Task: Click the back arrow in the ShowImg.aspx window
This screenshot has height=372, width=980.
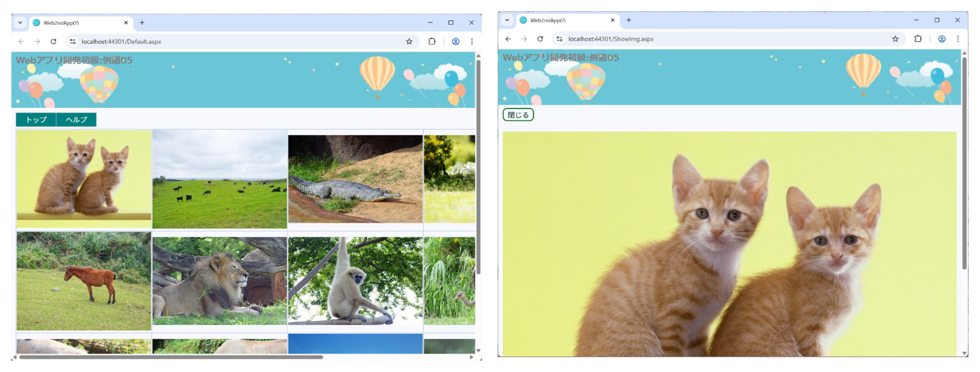Action: [507, 39]
